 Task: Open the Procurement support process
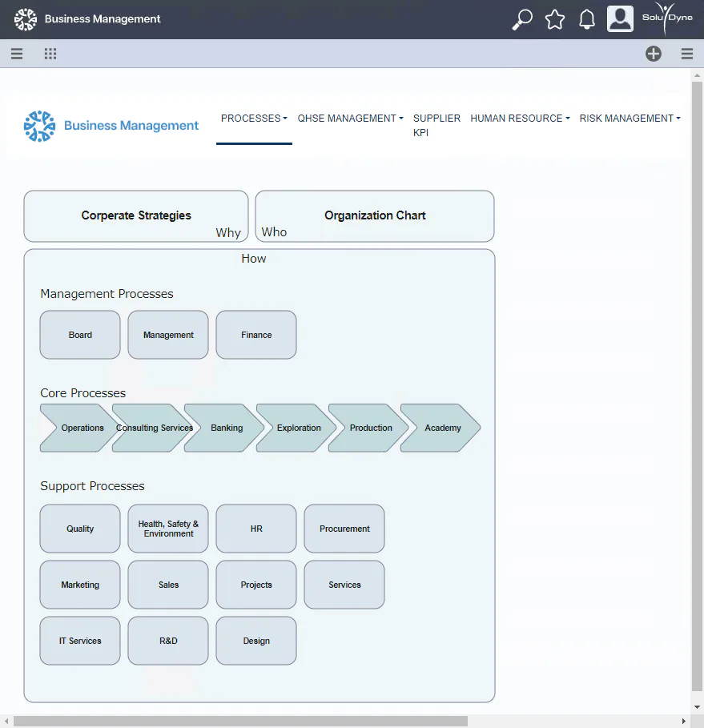click(344, 529)
